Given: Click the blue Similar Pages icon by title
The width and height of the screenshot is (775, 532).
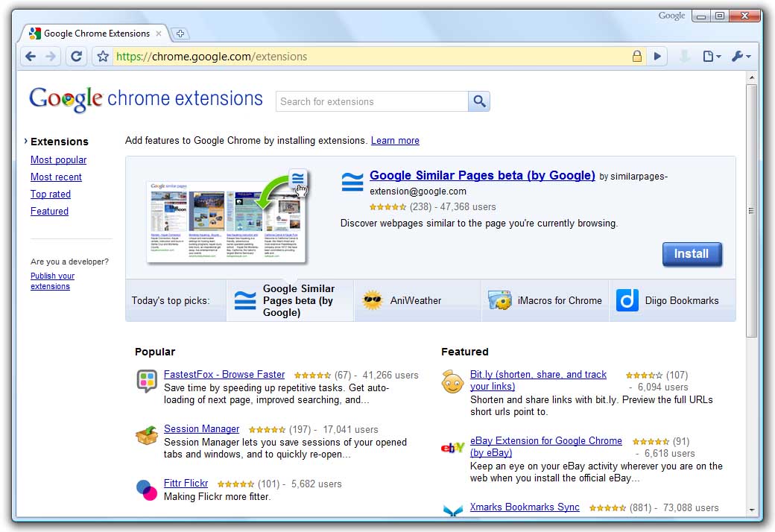Looking at the screenshot, I should [352, 182].
